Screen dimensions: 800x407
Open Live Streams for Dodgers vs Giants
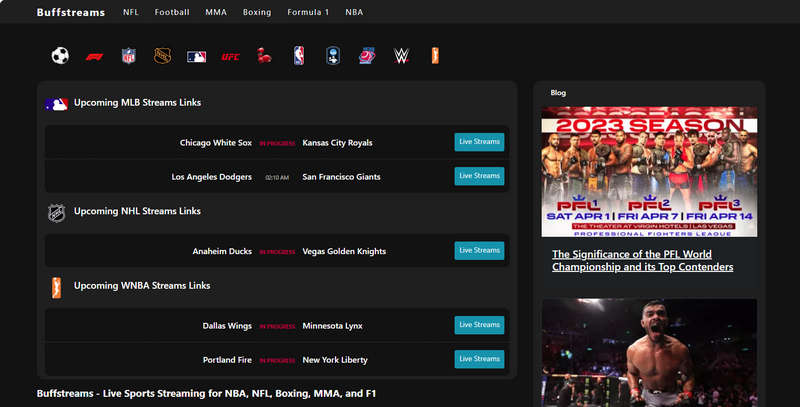(479, 176)
